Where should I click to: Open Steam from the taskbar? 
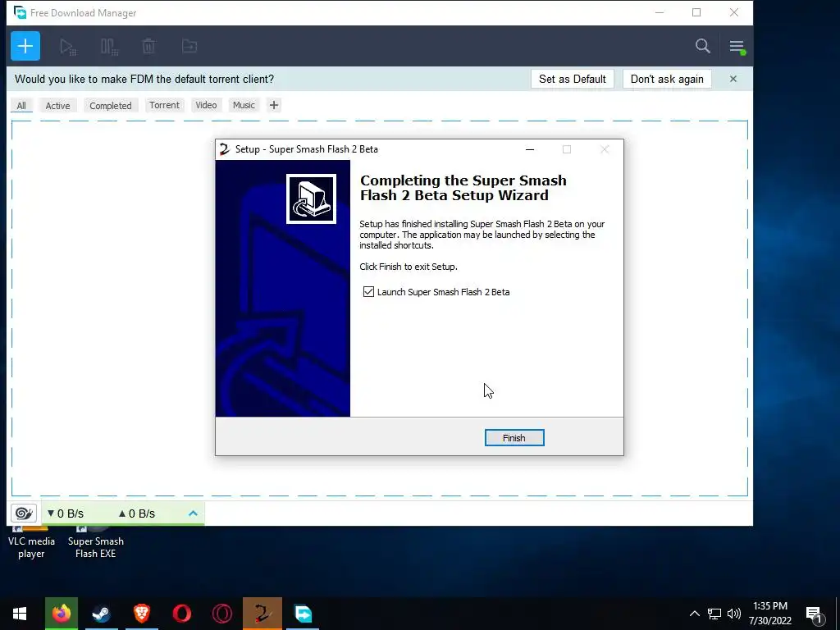coord(101,614)
